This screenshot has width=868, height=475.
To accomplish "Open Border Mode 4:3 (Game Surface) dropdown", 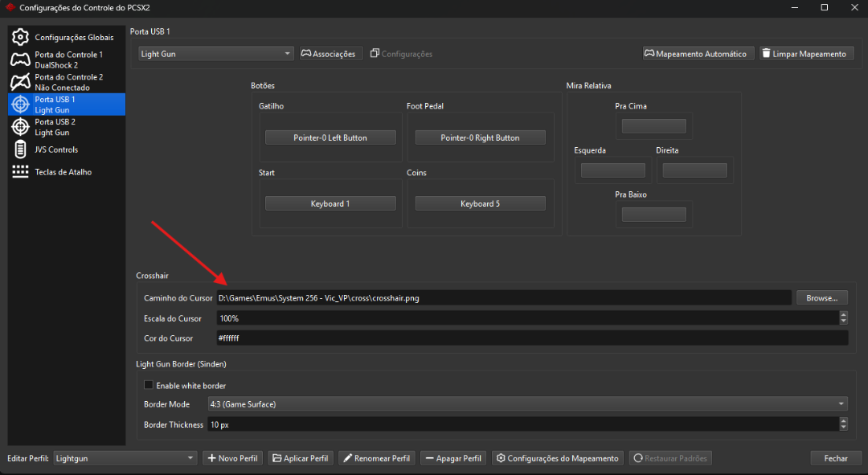I will pyautogui.click(x=527, y=404).
